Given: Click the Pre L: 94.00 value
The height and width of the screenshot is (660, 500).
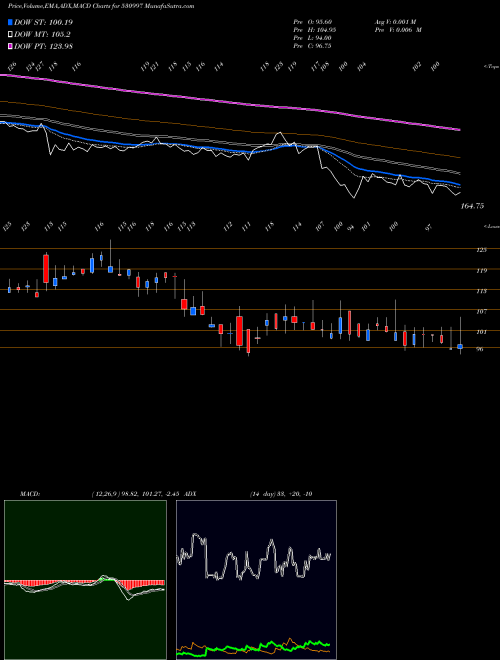Looking at the screenshot, I should pyautogui.click(x=313, y=38).
